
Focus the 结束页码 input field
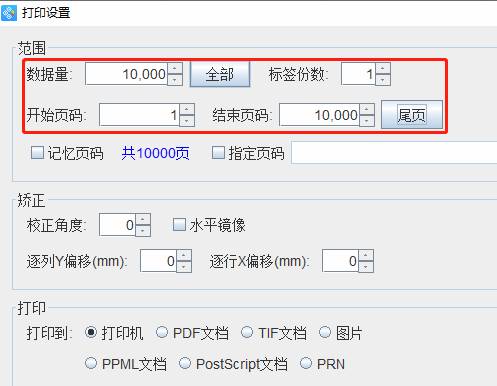[319, 115]
